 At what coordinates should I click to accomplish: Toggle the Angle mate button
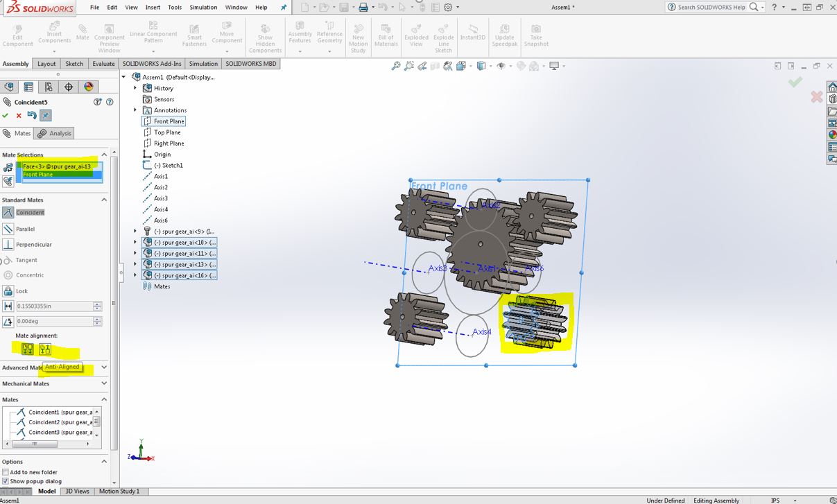click(8, 321)
